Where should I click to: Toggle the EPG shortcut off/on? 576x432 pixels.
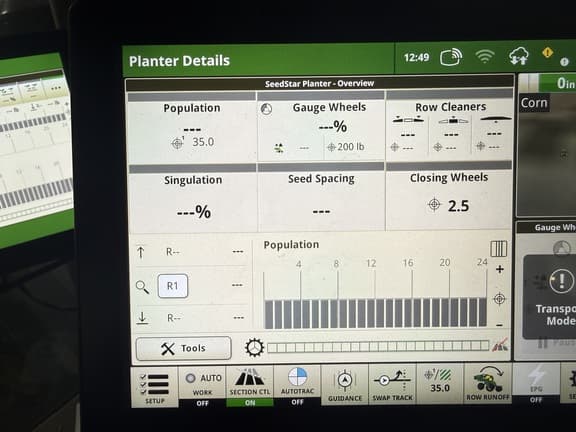point(536,383)
